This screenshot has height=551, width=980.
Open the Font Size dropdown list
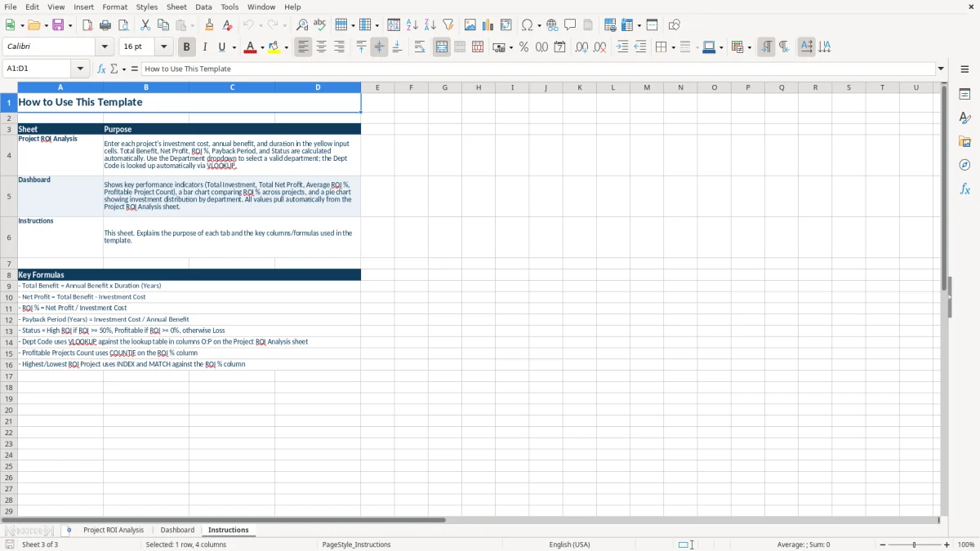(x=163, y=47)
